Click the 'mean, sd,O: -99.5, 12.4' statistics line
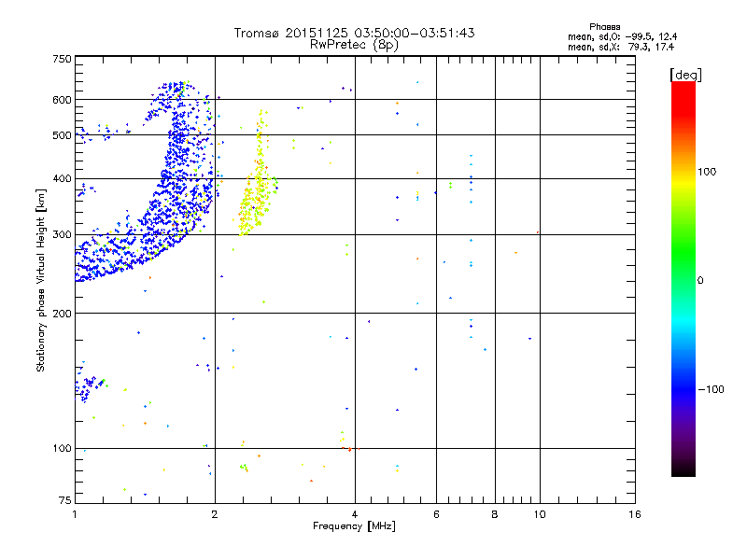The width and height of the screenshot is (747, 560). 622,36
